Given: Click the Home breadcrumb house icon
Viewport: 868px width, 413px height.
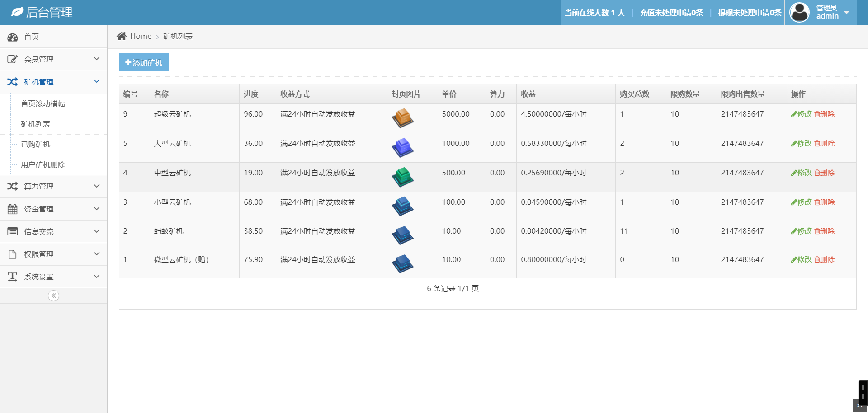Looking at the screenshot, I should (121, 36).
